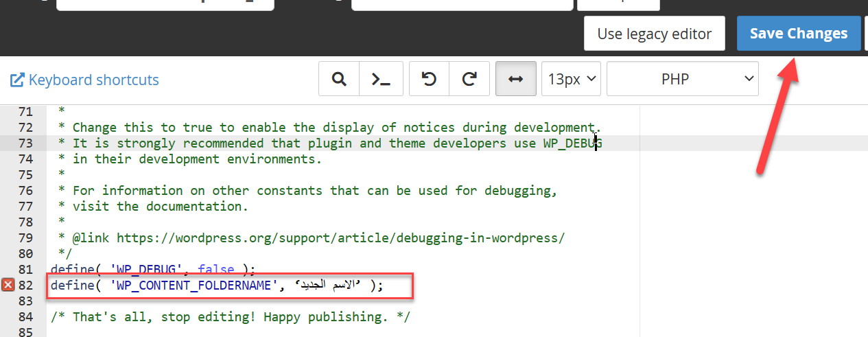Open the command-line terminal icon

pos(381,80)
